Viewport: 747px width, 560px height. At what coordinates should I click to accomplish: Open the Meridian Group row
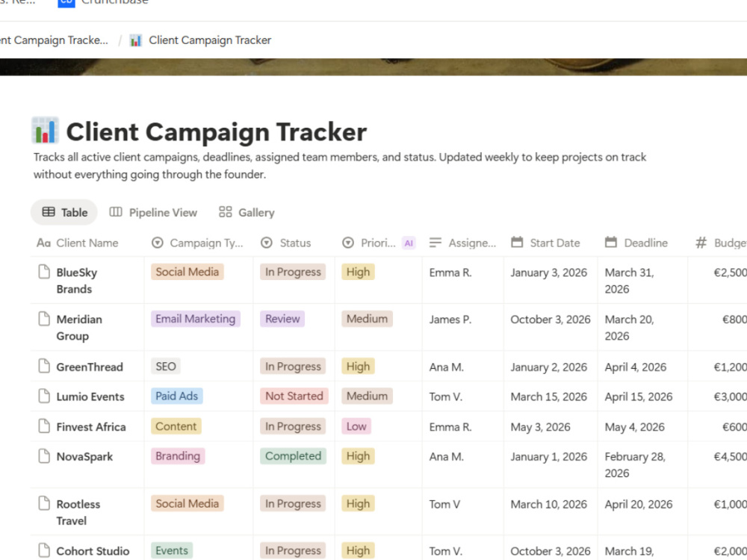coord(79,328)
